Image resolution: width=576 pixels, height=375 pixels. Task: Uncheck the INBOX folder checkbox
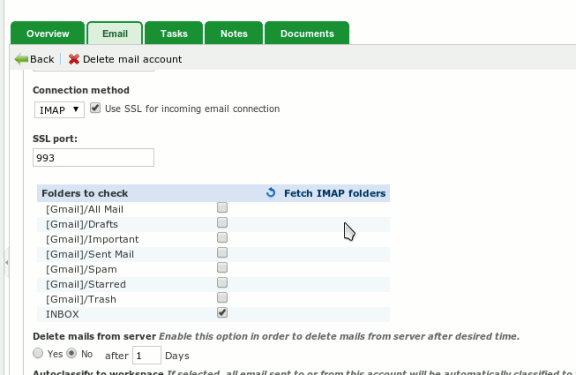[x=222, y=313]
